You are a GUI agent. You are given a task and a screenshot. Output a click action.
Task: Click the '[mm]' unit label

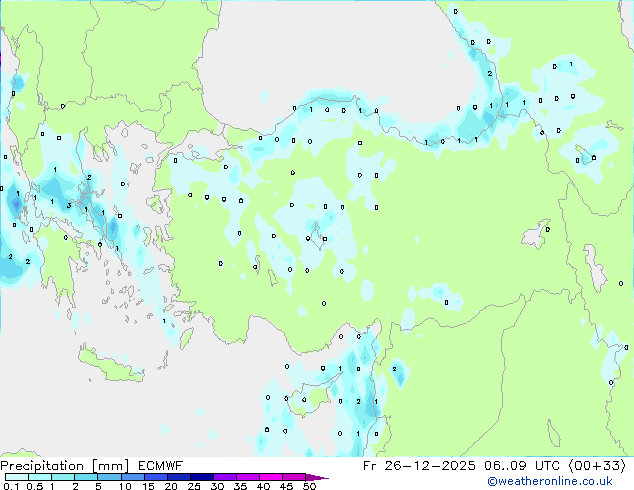[x=110, y=466]
